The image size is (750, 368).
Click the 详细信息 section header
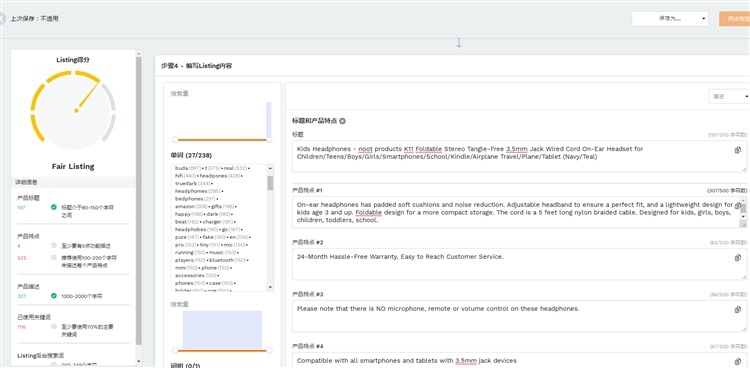26,182
